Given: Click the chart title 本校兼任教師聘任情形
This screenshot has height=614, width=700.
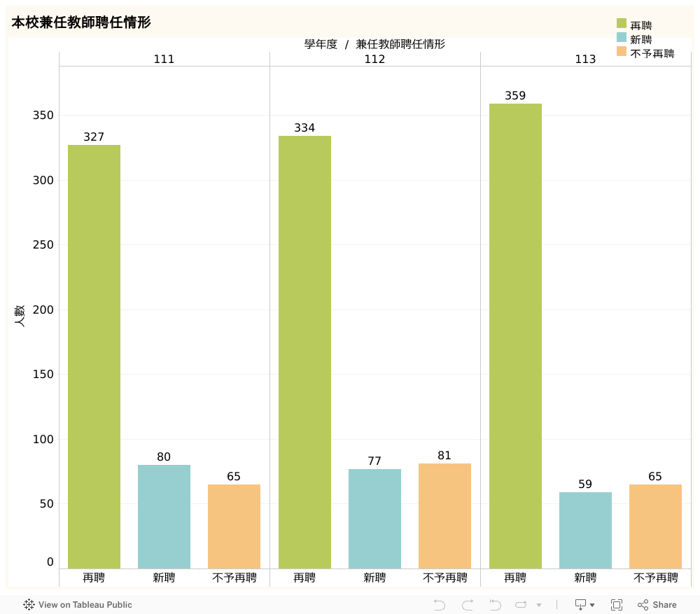Looking at the screenshot, I should [x=81, y=22].
